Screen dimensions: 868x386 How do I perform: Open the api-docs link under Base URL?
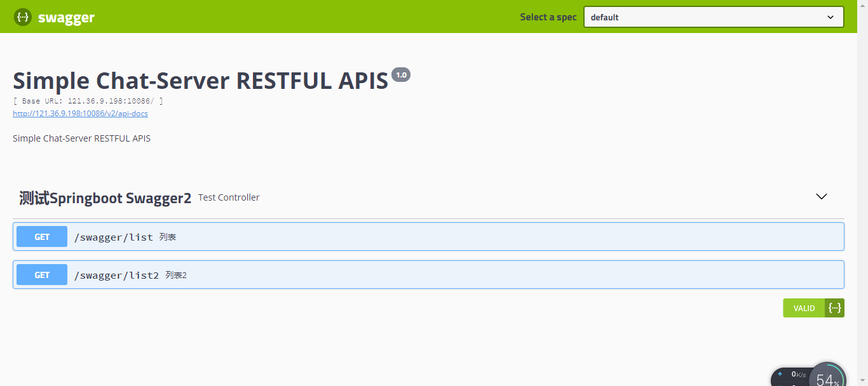coord(80,114)
